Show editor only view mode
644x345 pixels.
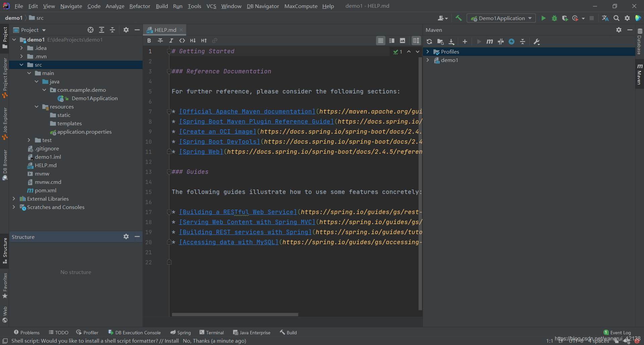[x=381, y=41]
